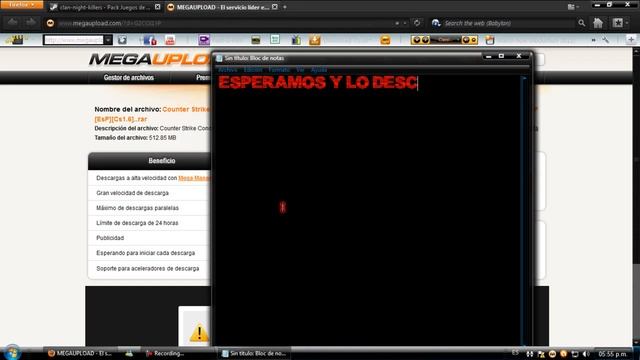Click Notepad vertical scrollbar up arrow
640x360 pixels.
pos(524,78)
